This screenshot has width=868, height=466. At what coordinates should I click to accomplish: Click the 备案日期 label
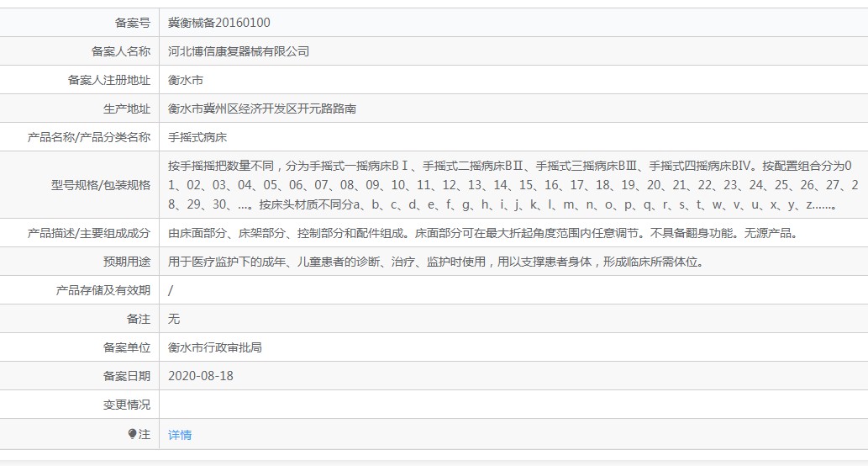(x=127, y=376)
